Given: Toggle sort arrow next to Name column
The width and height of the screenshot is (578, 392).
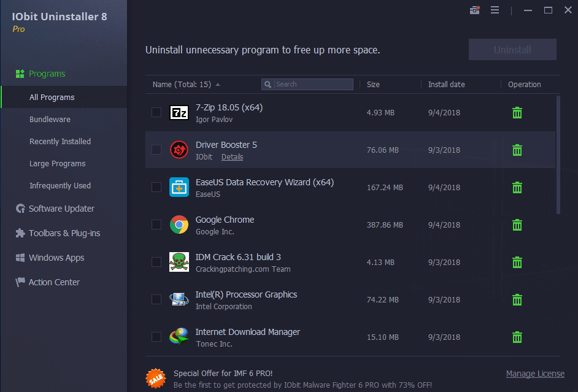Looking at the screenshot, I should pyautogui.click(x=218, y=85).
